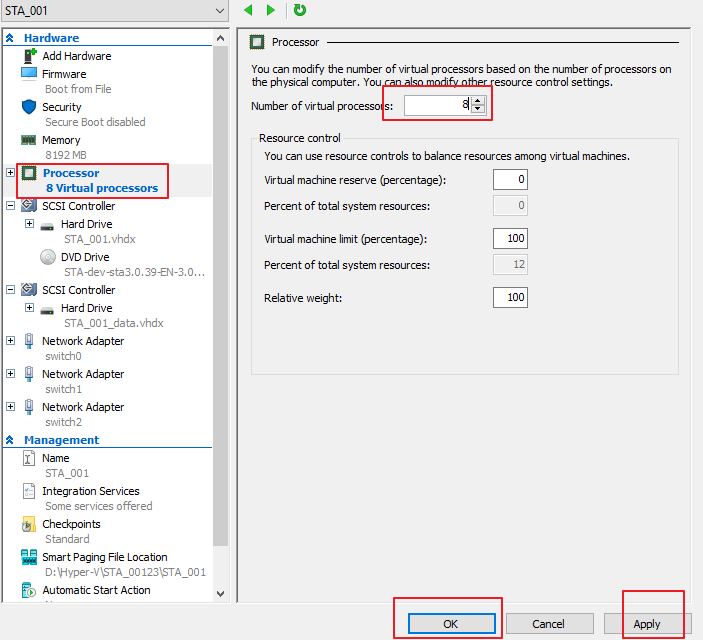Open the Firmware settings item
This screenshot has height=640, width=703.
click(64, 74)
